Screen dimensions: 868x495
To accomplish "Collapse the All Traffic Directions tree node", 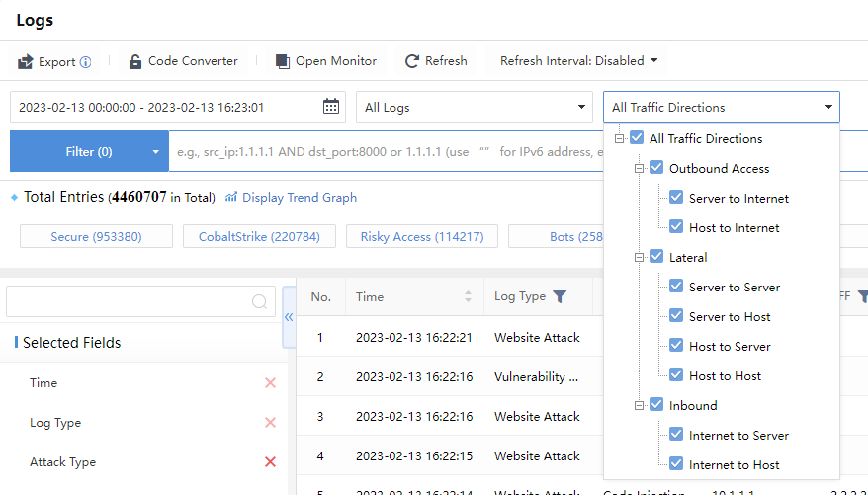I will pyautogui.click(x=620, y=139).
